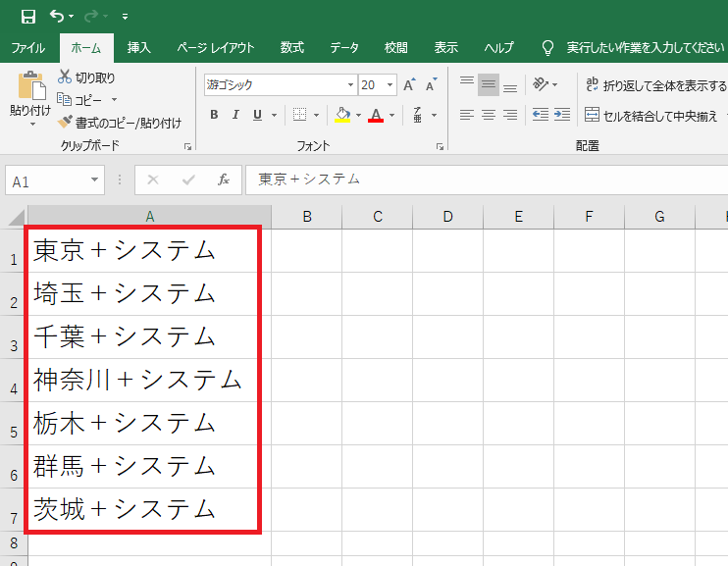
Task: Expand borders dropdown arrow
Action: click(x=316, y=115)
